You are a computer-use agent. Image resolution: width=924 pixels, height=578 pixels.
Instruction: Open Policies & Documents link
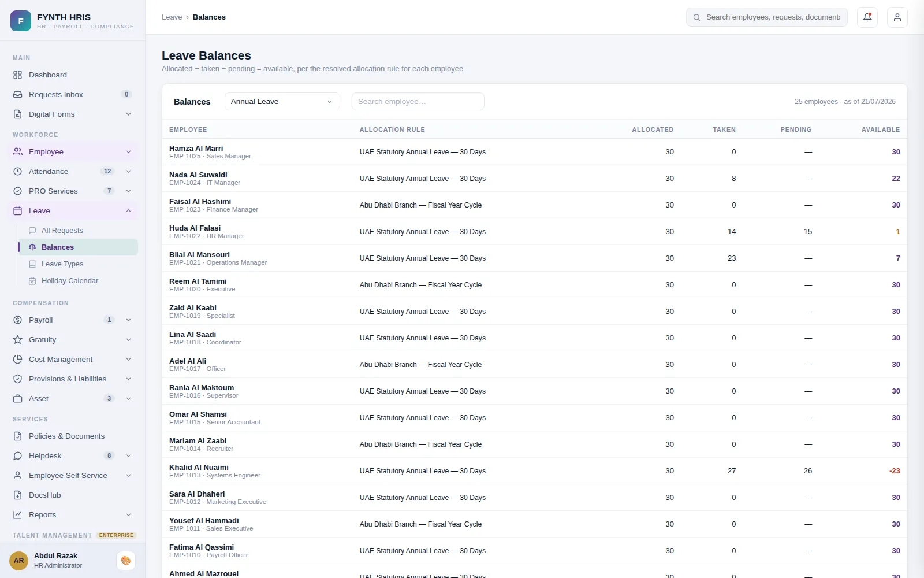[x=73, y=436]
